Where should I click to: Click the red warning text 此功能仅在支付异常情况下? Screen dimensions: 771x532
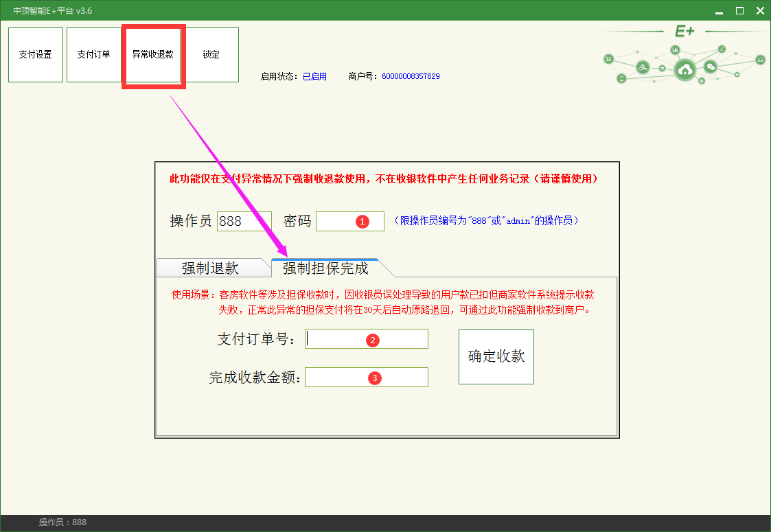click(384, 178)
